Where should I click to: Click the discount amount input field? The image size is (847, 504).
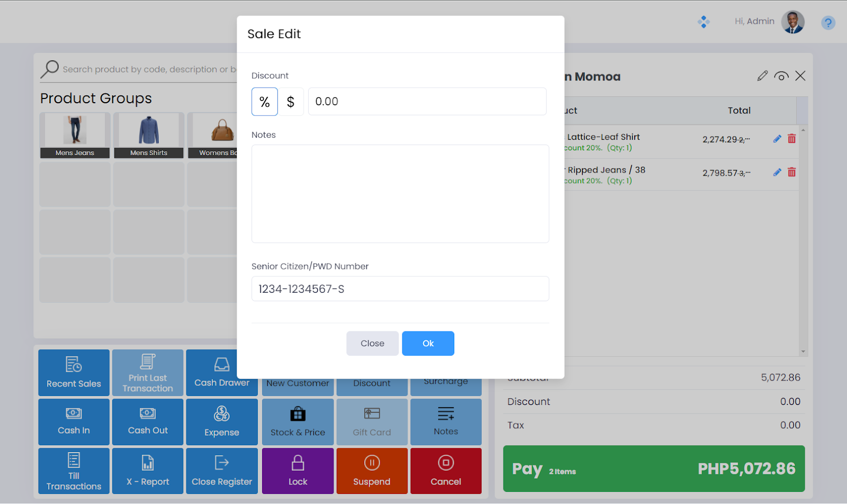(427, 102)
